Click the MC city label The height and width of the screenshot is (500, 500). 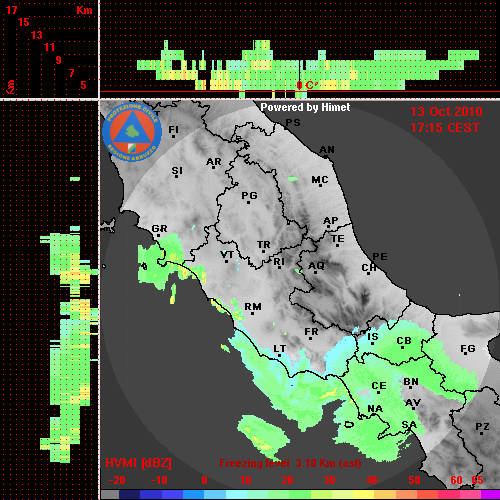tap(320, 180)
